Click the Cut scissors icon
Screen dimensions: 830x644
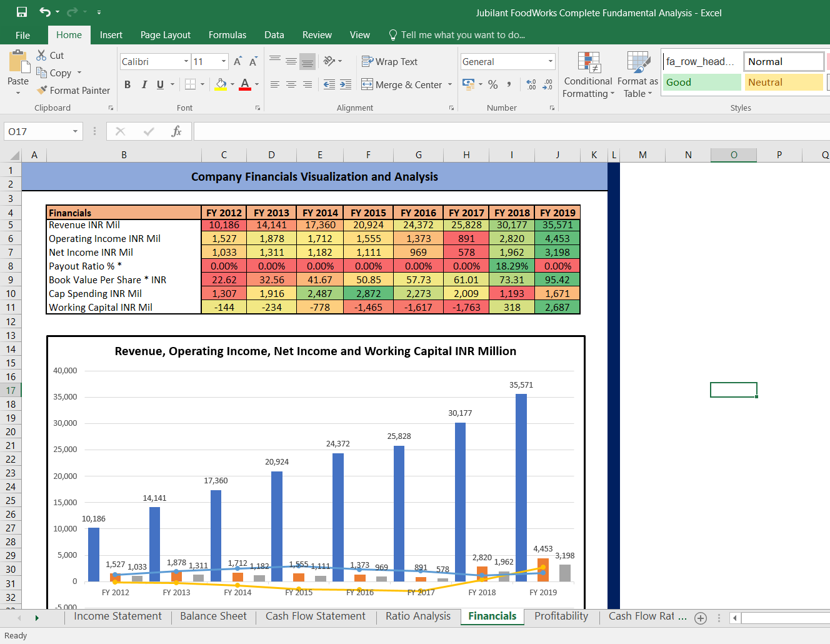[x=41, y=55]
